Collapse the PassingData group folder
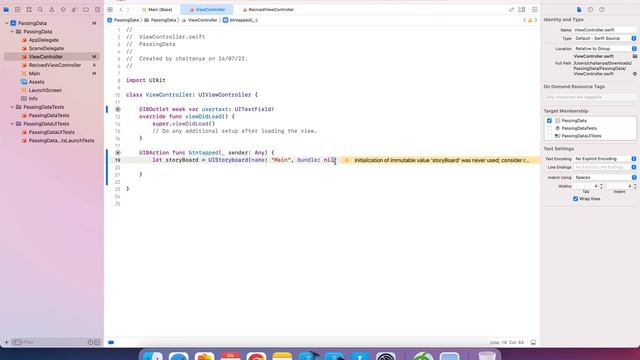The width and height of the screenshot is (640, 360). (x=12, y=31)
